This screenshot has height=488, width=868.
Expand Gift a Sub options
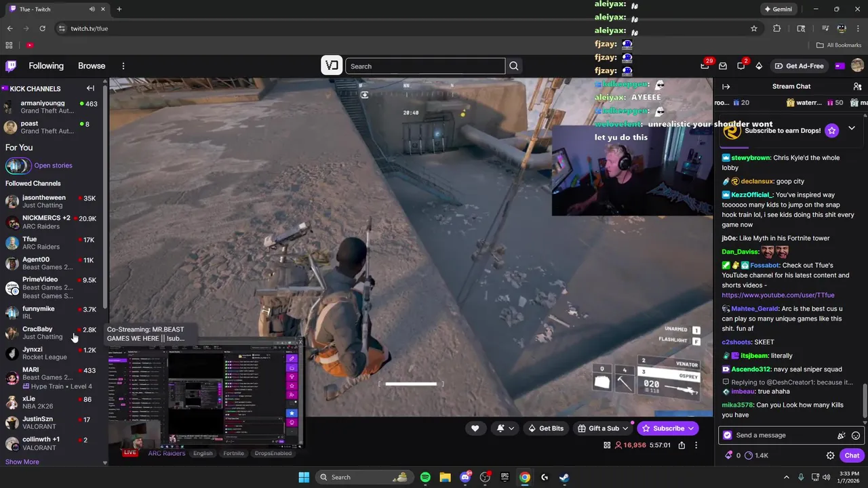625,428
